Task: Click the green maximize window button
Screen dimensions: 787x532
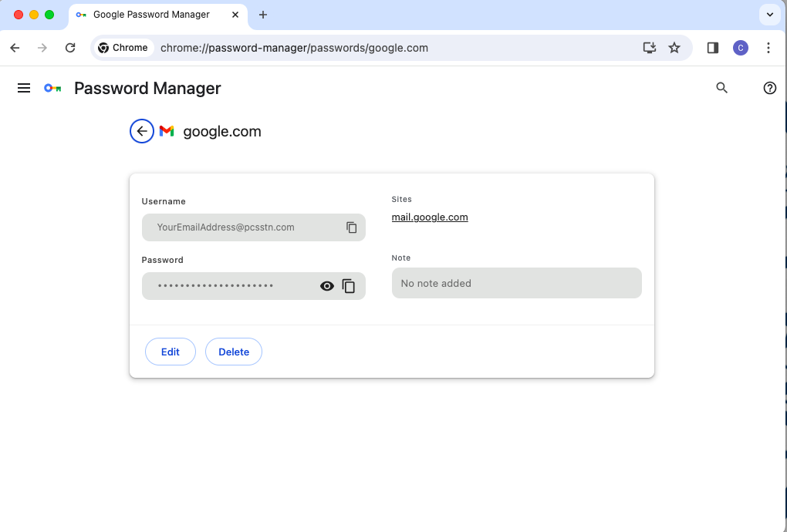Action: click(49, 15)
